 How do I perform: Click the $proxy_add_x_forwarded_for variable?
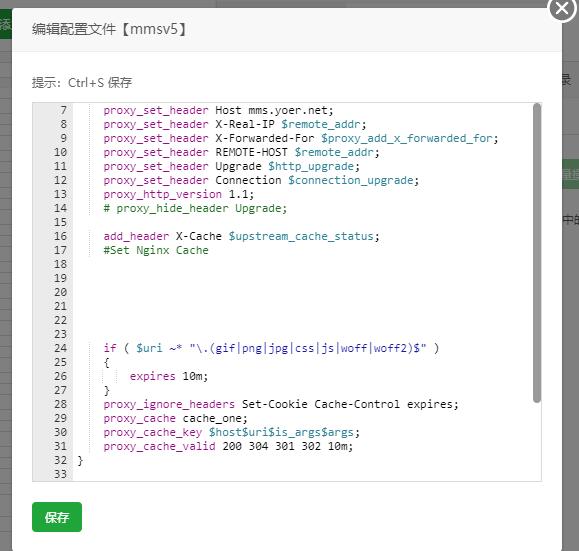point(407,138)
